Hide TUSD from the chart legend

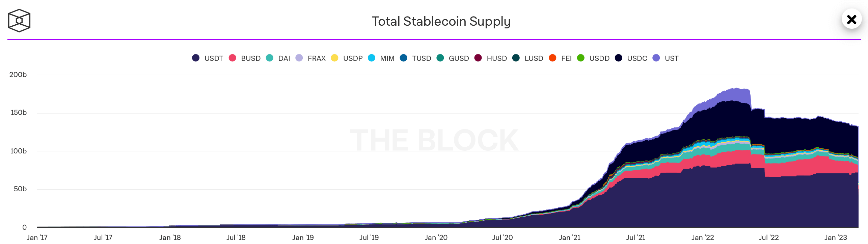tap(415, 58)
